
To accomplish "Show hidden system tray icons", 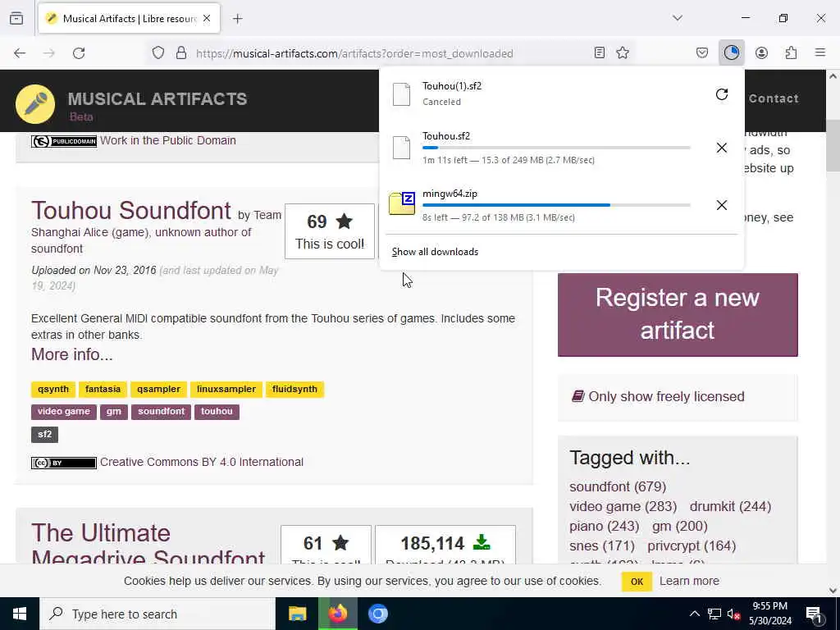I will (694, 614).
